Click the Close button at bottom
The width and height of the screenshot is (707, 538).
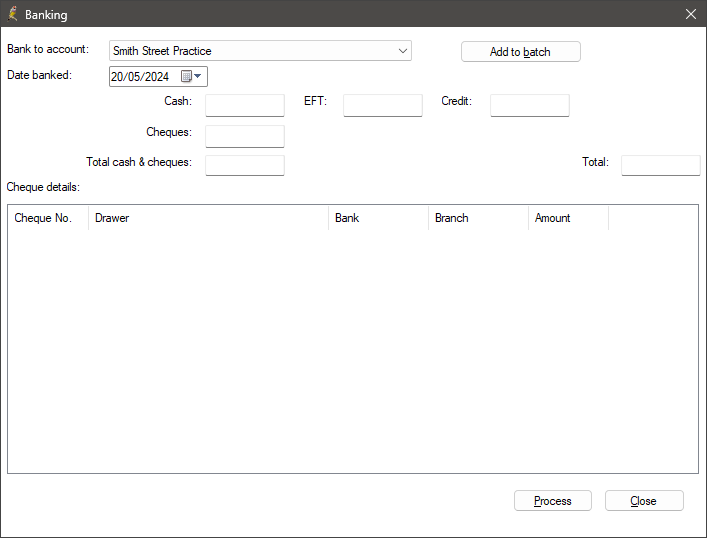tap(644, 501)
